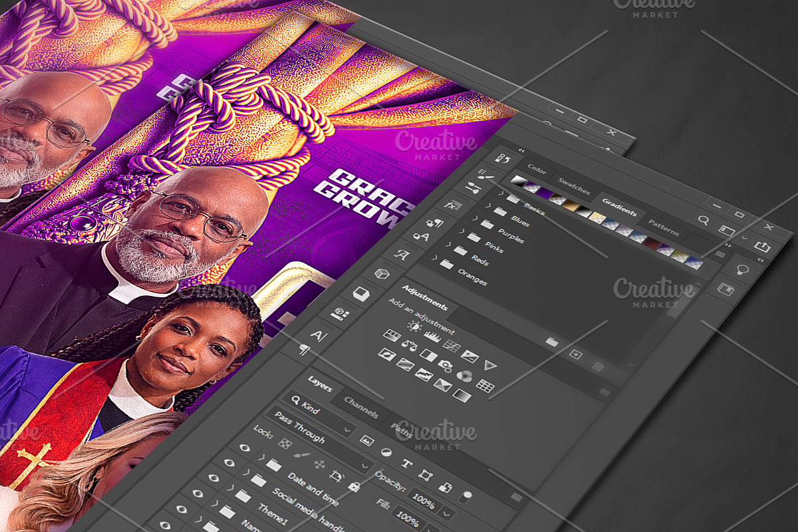The width and height of the screenshot is (798, 532).
Task: Open the Search magnifier icon
Action: (703, 220)
